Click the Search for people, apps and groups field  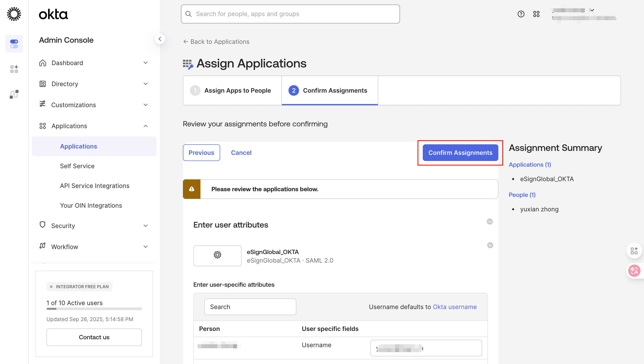pyautogui.click(x=290, y=14)
